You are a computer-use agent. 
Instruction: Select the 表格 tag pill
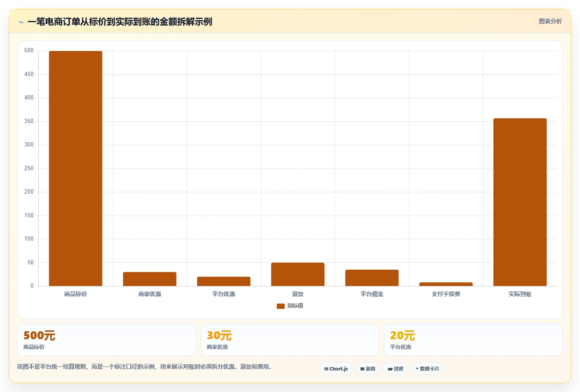(x=367, y=369)
